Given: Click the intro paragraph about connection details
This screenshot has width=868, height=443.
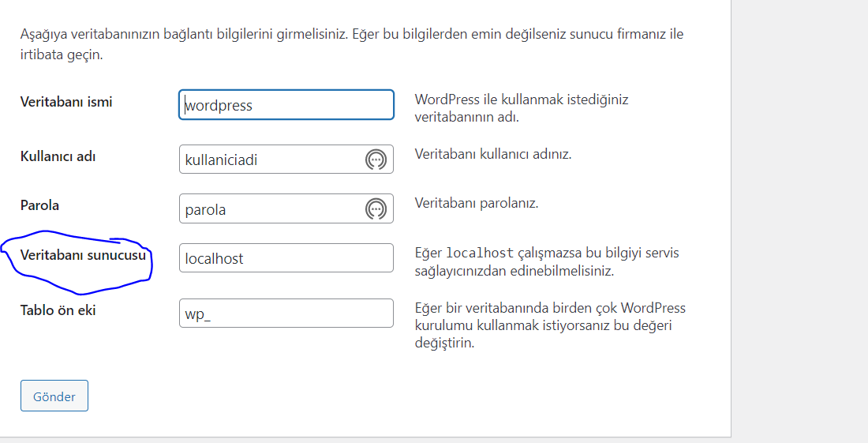Looking at the screenshot, I should click(351, 44).
